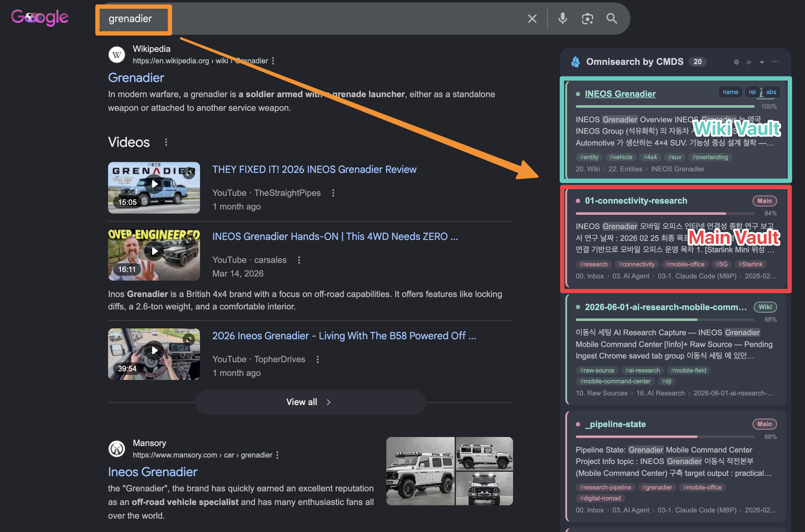Open Omnisearch ellipsis more options
This screenshot has width=805, height=532.
775,61
